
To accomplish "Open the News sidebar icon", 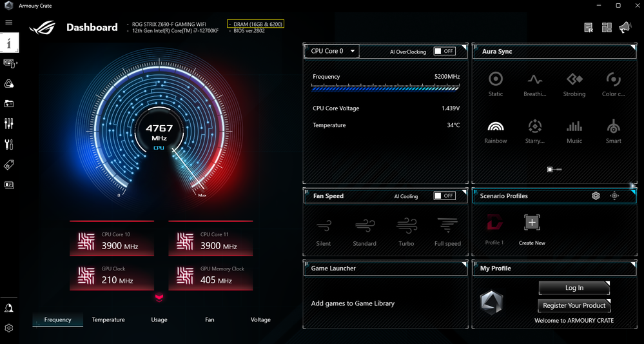I will point(9,185).
